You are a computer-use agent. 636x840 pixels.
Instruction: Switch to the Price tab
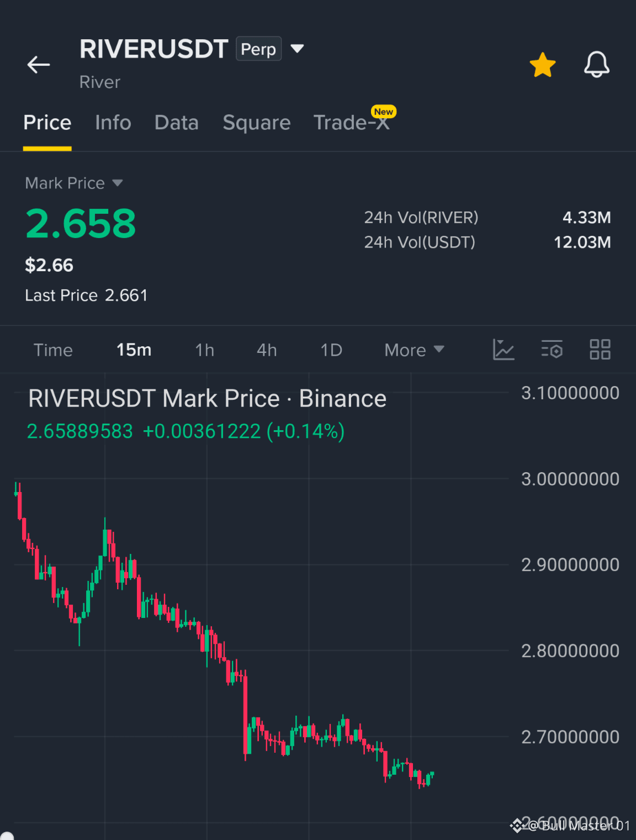point(47,123)
